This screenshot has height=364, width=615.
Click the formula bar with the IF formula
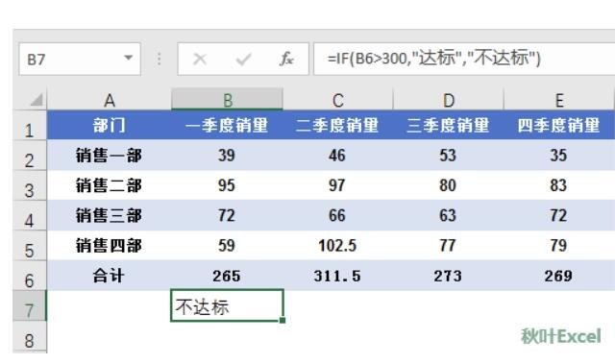pos(464,60)
